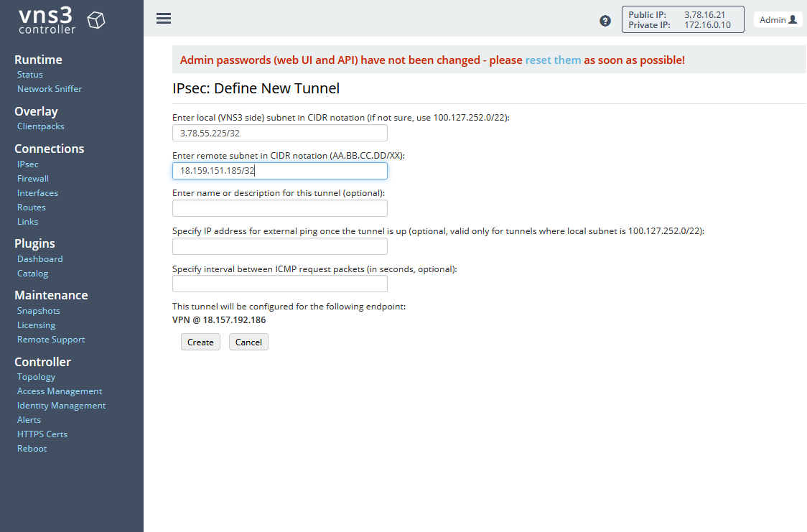The height and width of the screenshot is (532, 807).
Task: Select the remote subnet CIDR field
Action: [x=279, y=170]
